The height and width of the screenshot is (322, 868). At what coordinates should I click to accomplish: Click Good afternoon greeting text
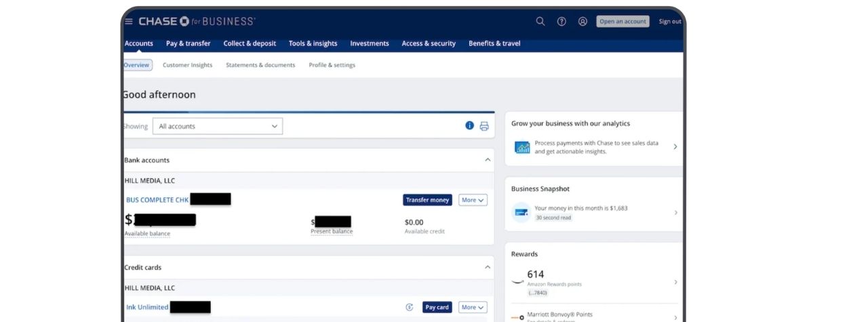pos(159,95)
